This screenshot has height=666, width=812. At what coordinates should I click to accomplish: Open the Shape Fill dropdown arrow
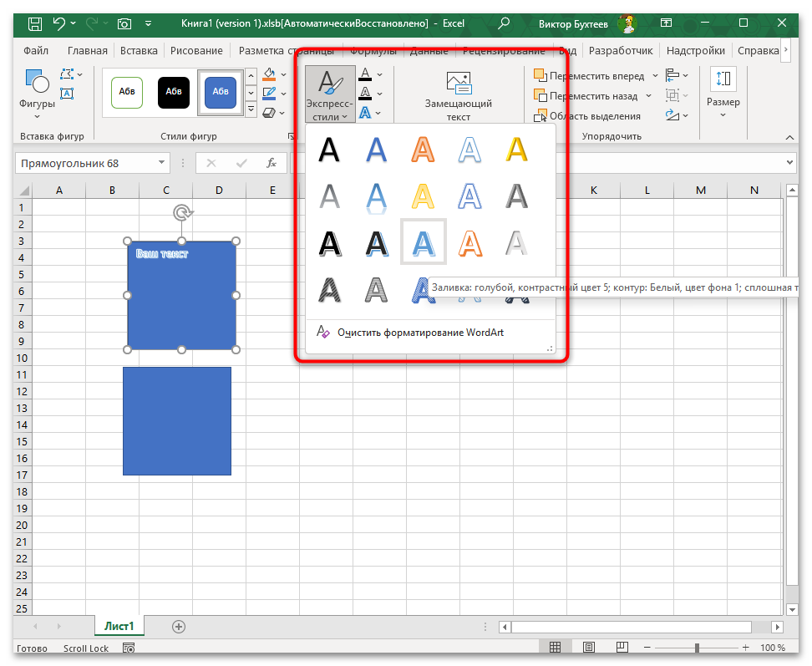(x=284, y=74)
